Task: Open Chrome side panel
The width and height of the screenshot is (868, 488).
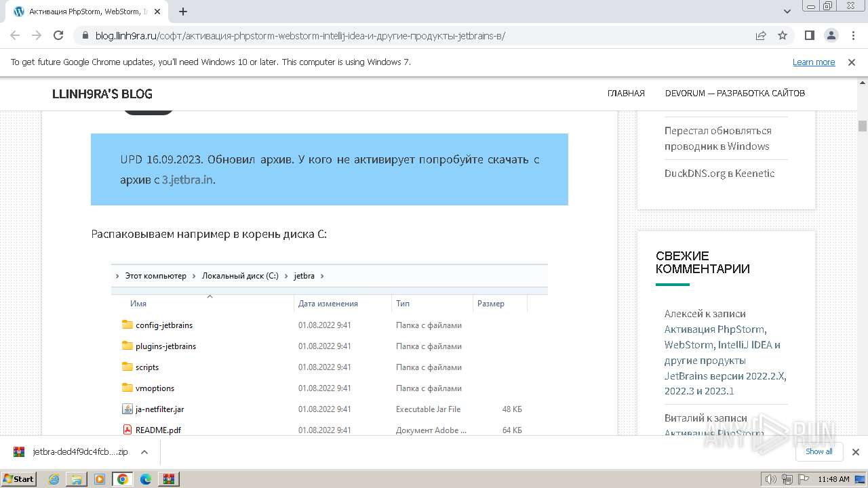Action: 810,36
